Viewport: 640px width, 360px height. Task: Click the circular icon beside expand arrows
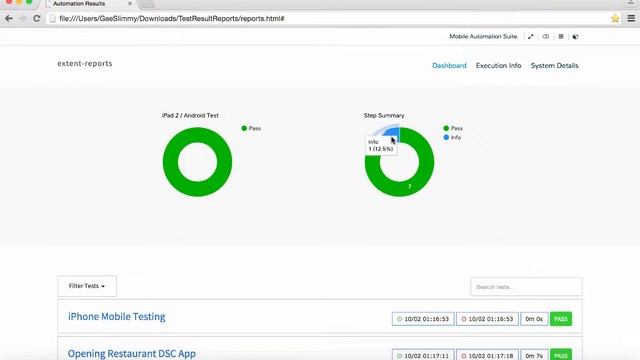(x=546, y=36)
